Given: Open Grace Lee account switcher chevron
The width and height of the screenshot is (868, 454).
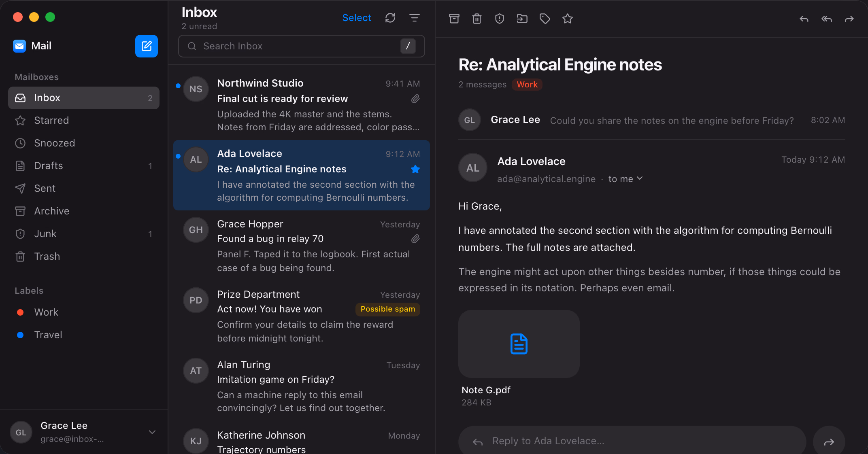Looking at the screenshot, I should tap(152, 432).
